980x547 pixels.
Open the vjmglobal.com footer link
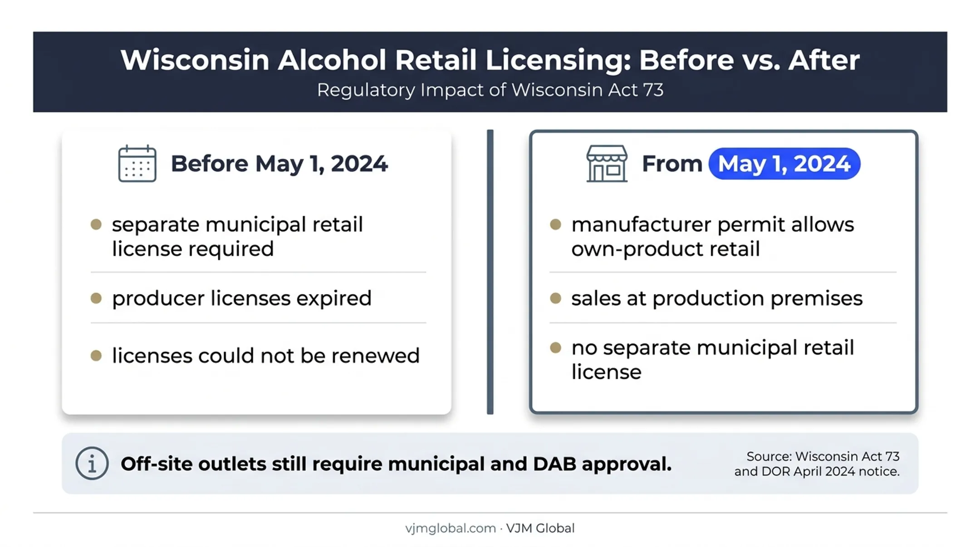451,528
